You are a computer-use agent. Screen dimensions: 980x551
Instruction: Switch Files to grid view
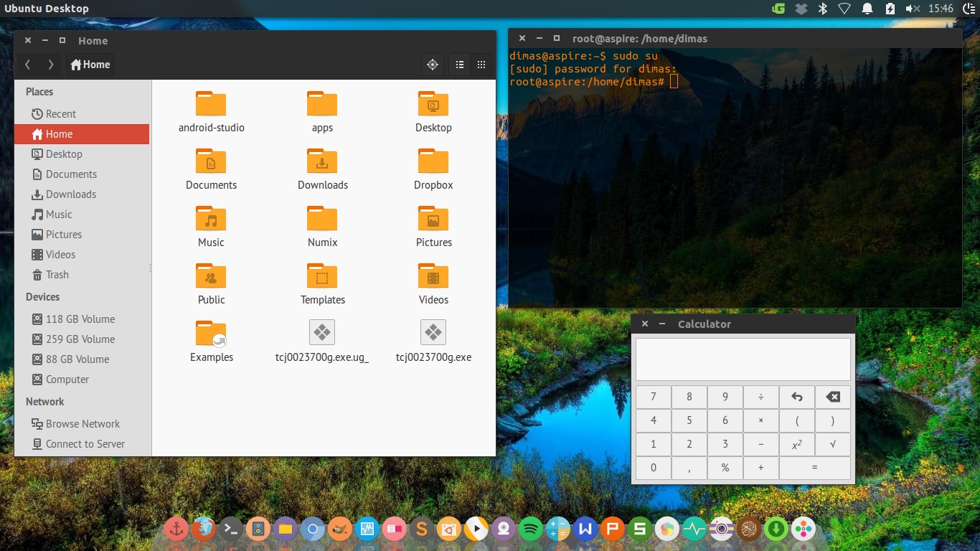pyautogui.click(x=481, y=65)
